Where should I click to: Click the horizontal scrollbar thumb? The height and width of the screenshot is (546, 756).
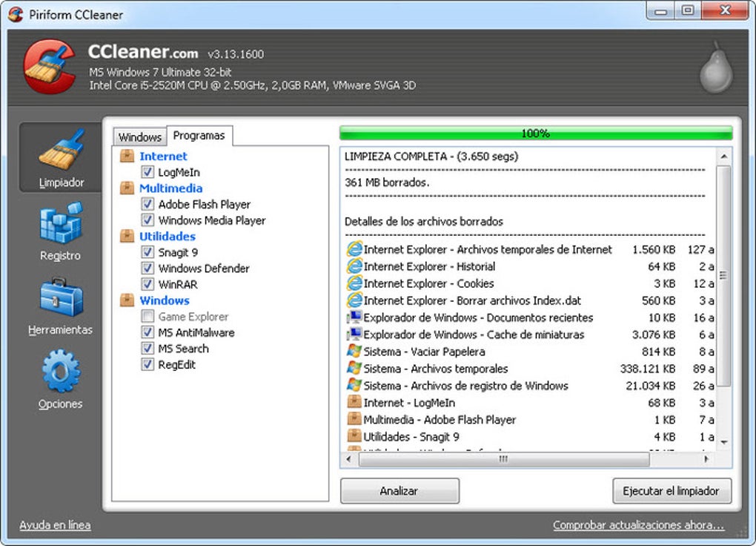[504, 458]
